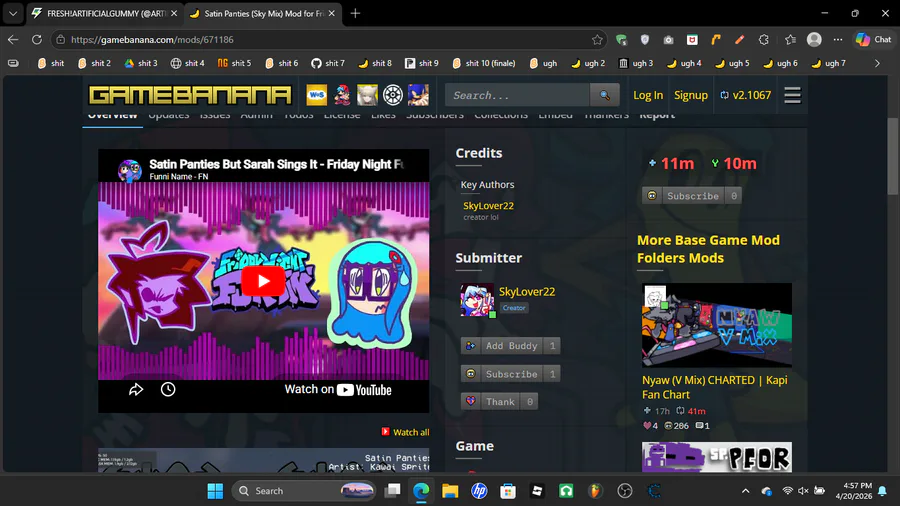This screenshot has height=506, width=900.
Task: Open SkyLover22 submitter profile link
Action: 527,291
